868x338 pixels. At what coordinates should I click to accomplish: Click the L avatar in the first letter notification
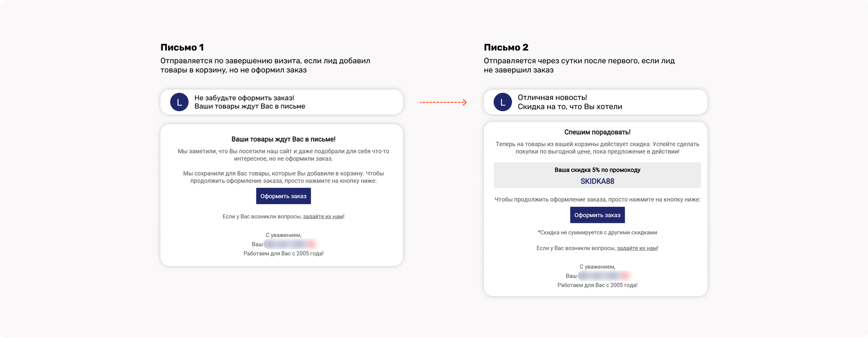(x=179, y=103)
